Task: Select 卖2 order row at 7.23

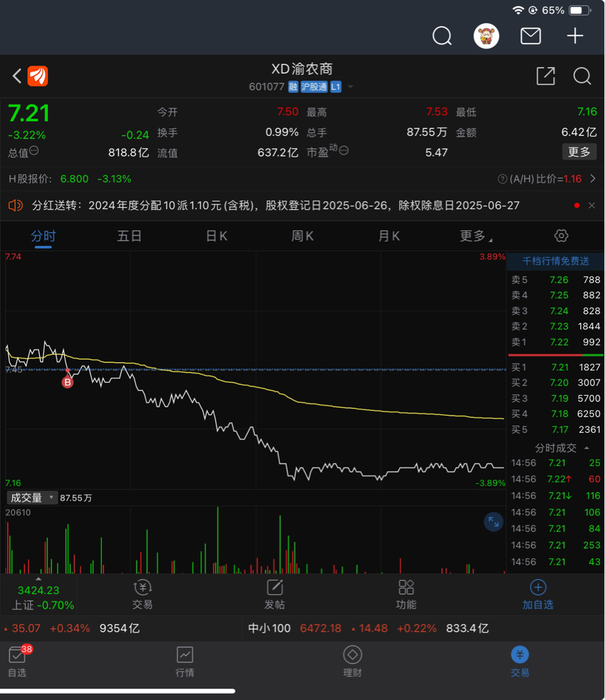Action: [556, 326]
